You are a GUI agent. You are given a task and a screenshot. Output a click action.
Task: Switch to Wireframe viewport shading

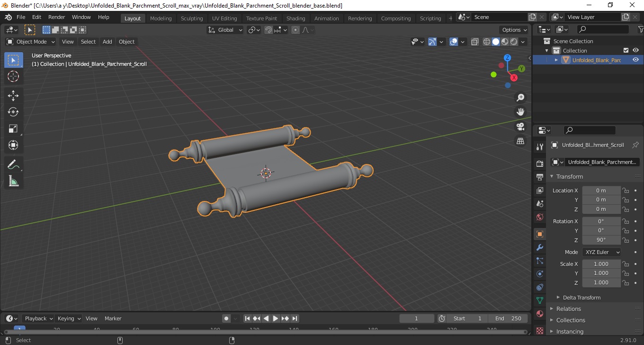486,42
